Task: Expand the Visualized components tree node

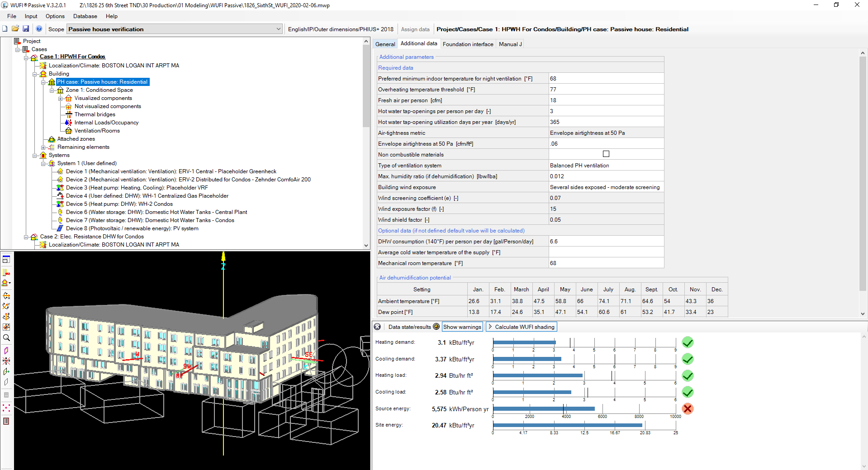Action: pyautogui.click(x=61, y=98)
